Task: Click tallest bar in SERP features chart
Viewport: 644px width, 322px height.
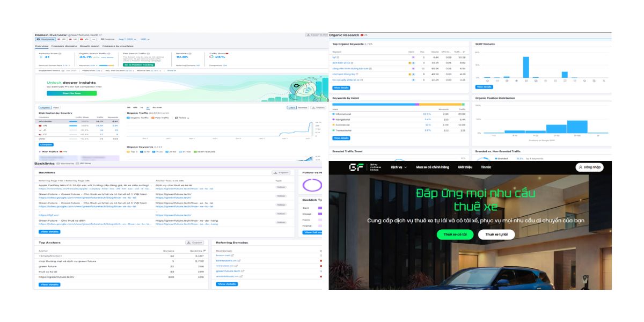Action: click(526, 67)
